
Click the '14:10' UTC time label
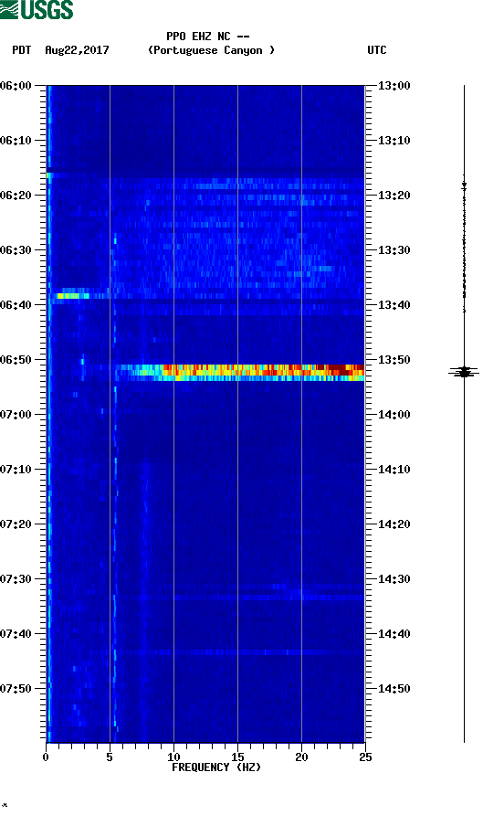[x=394, y=470]
